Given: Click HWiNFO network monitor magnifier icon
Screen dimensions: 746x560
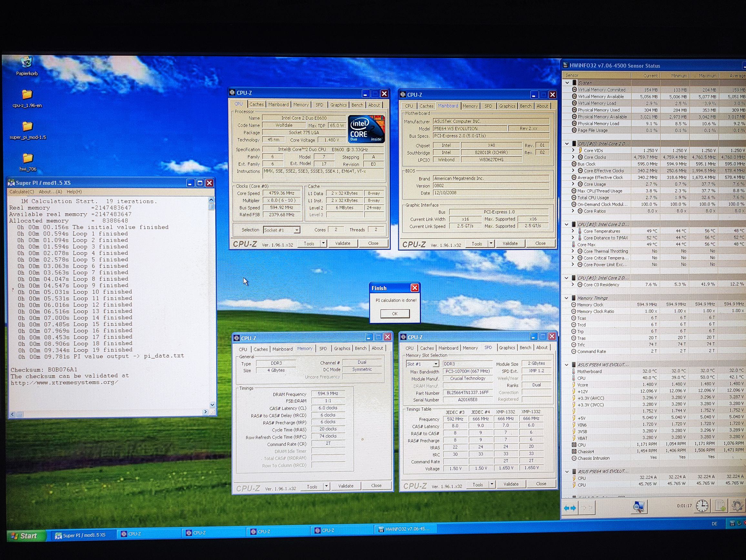Looking at the screenshot, I should click(x=638, y=507).
